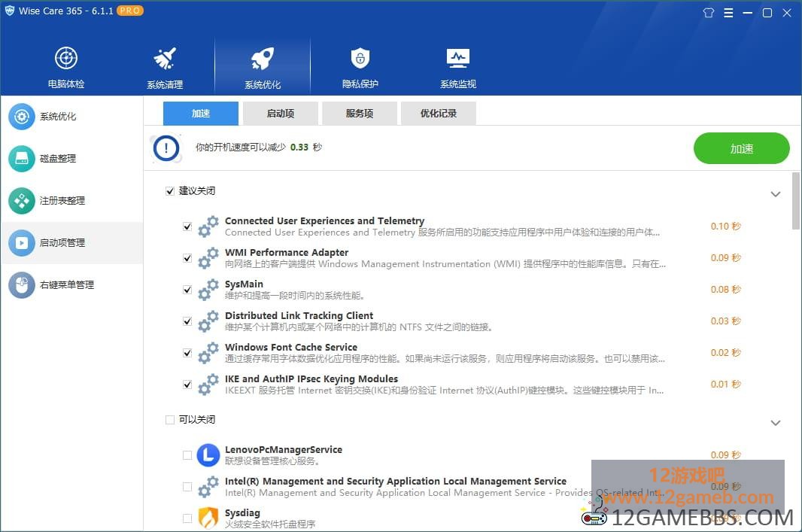Screen dimensions: 802x532
Task: Select the WMI Performance Adapter title
Action: [287, 252]
